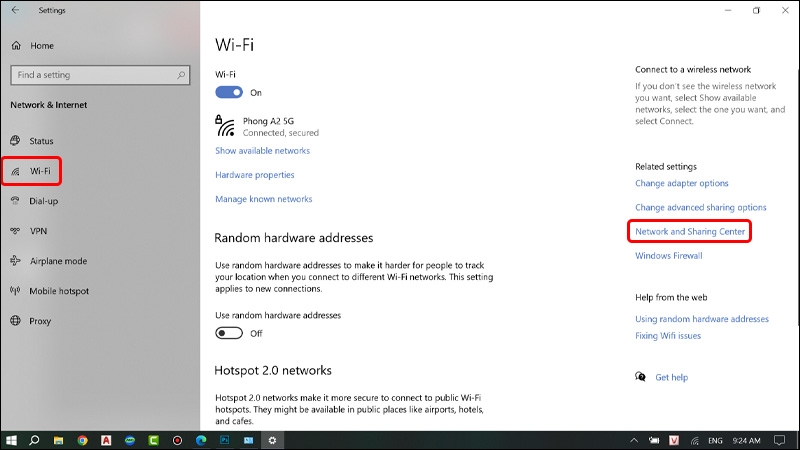
Task: Open Change advanced sharing options
Action: click(x=701, y=207)
